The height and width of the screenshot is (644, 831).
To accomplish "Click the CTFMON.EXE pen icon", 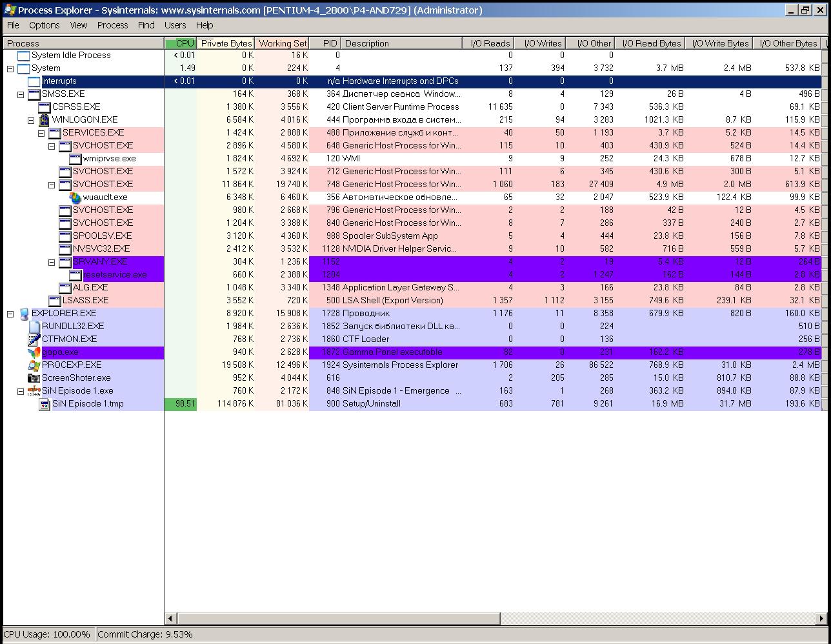I will tap(34, 339).
